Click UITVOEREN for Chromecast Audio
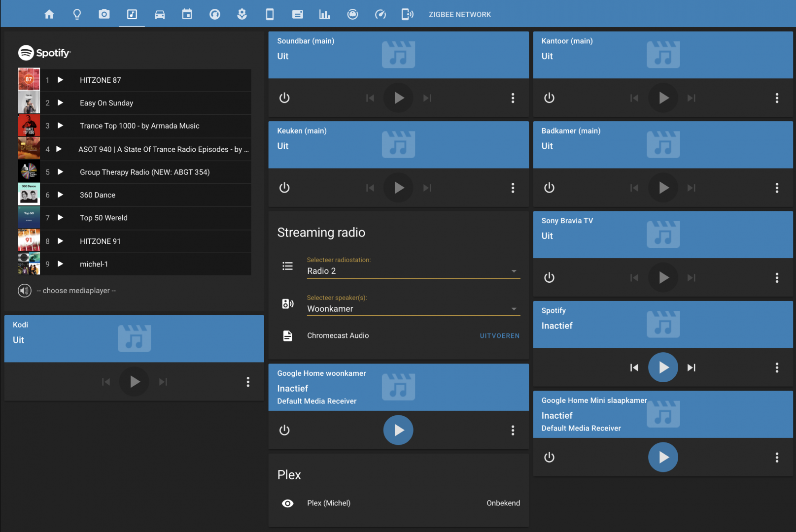This screenshot has height=532, width=796. [x=499, y=336]
